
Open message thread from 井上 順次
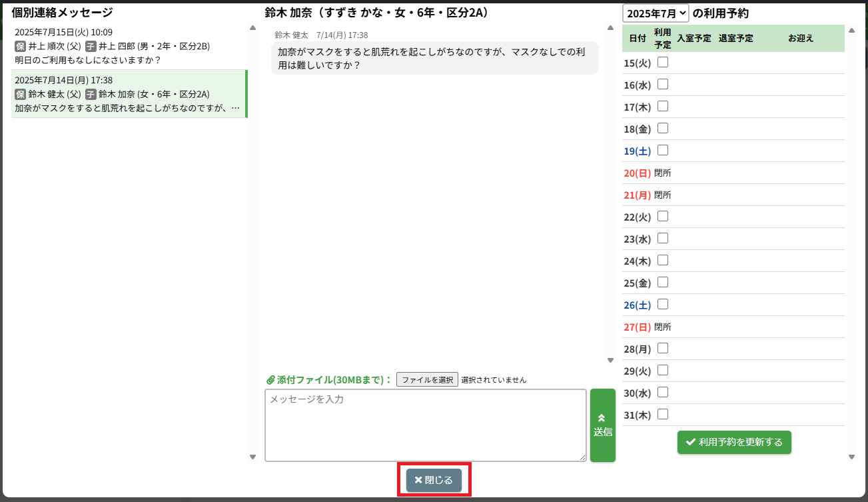coord(129,46)
